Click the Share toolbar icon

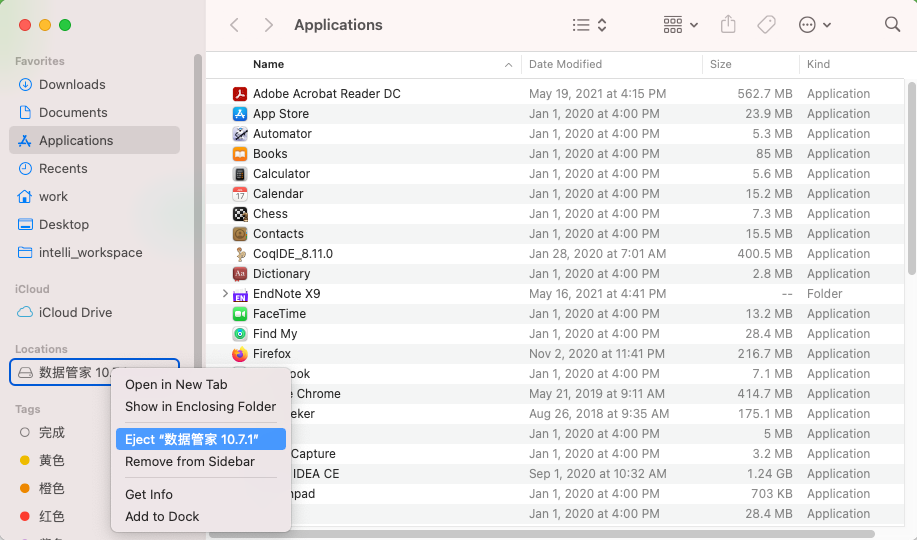[x=728, y=25]
